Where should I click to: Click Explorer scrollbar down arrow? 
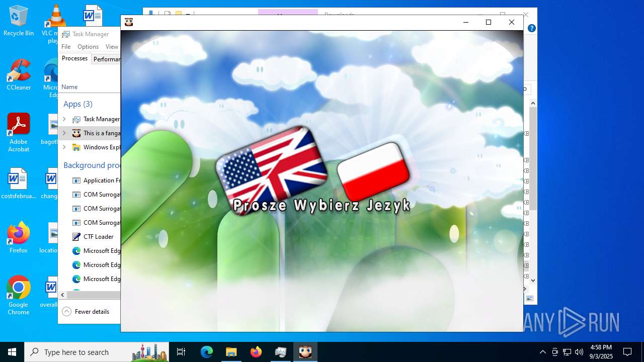[533, 281]
